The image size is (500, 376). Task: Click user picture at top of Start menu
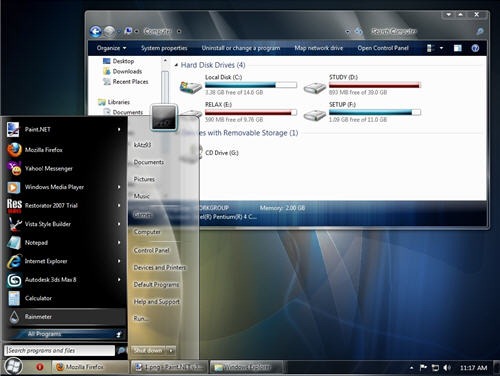pos(164,117)
